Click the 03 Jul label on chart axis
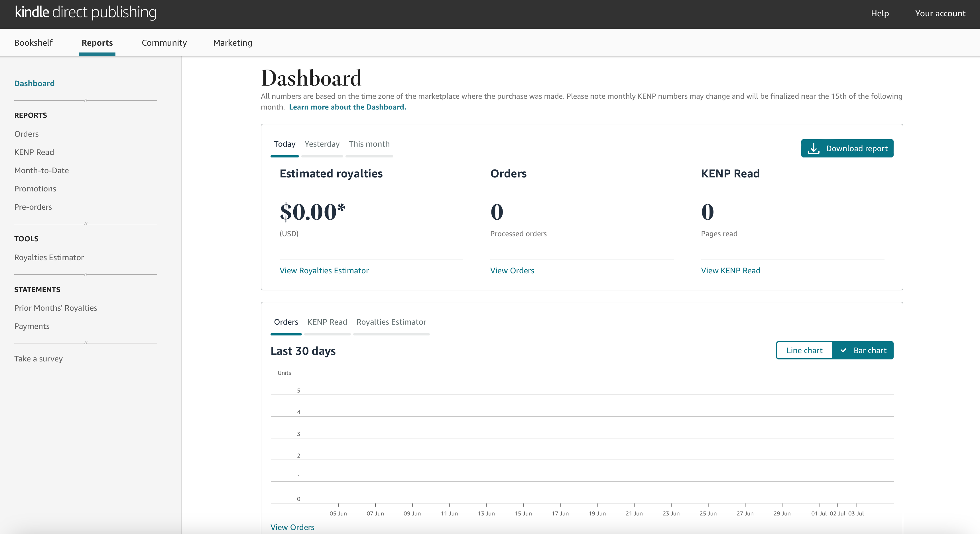Viewport: 980px width, 534px height. tap(856, 513)
